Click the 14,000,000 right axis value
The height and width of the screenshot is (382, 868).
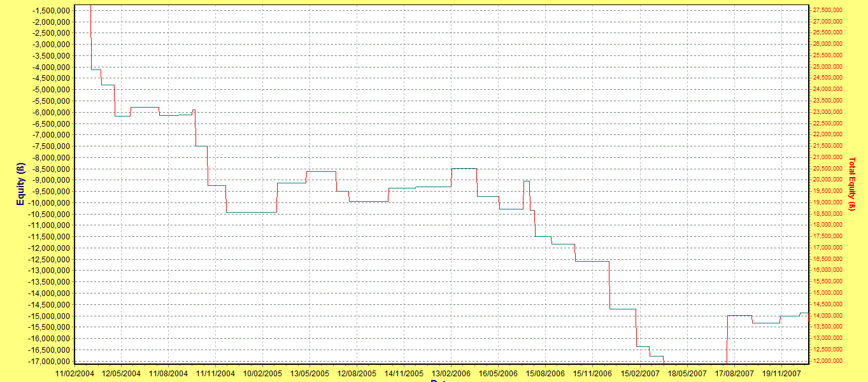click(x=829, y=316)
